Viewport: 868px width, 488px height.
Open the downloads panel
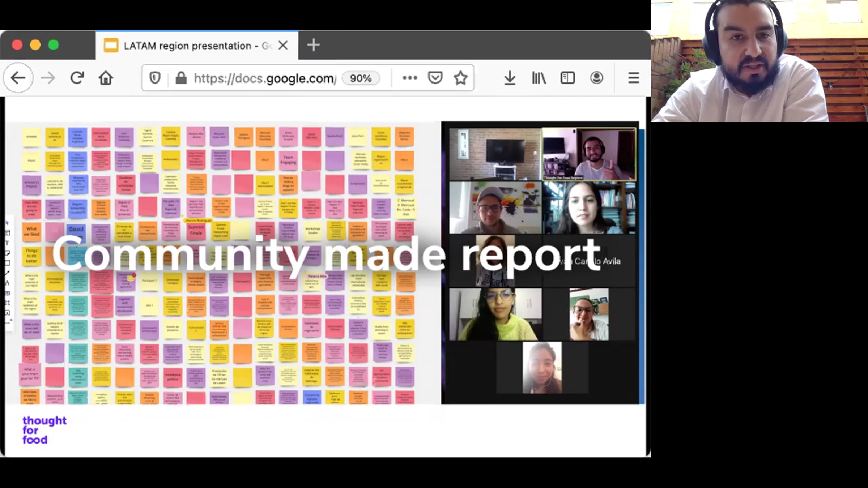[510, 78]
